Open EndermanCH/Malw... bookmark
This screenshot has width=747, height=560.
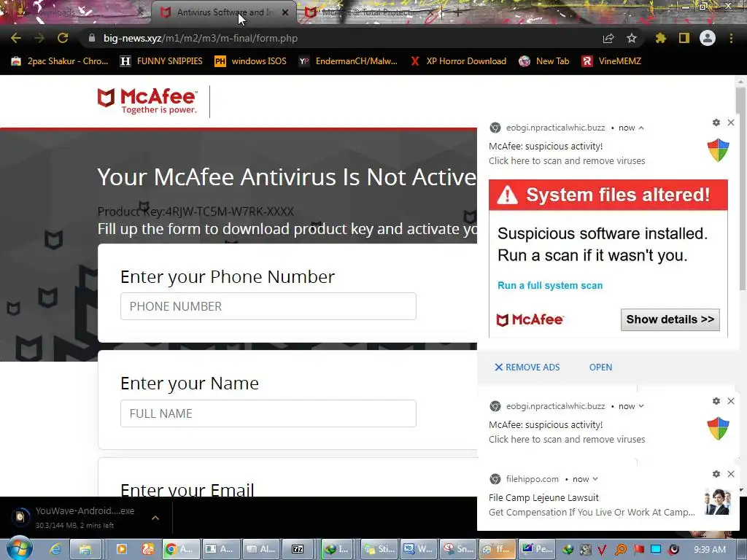point(348,61)
